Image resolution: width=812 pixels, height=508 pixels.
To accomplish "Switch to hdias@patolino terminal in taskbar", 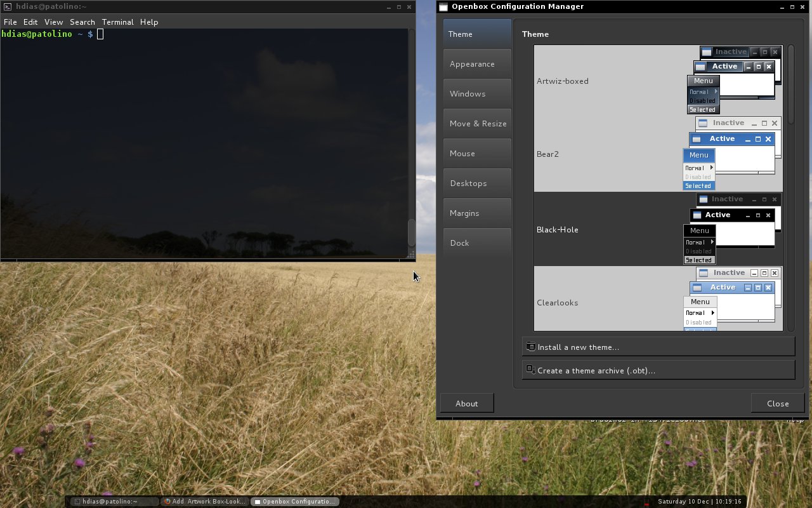I will click(x=114, y=501).
